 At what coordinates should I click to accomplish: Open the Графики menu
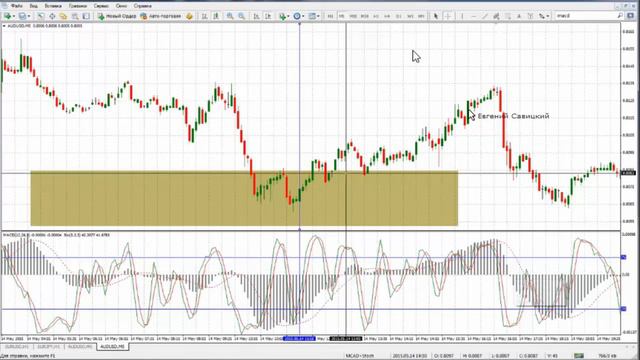click(x=78, y=6)
